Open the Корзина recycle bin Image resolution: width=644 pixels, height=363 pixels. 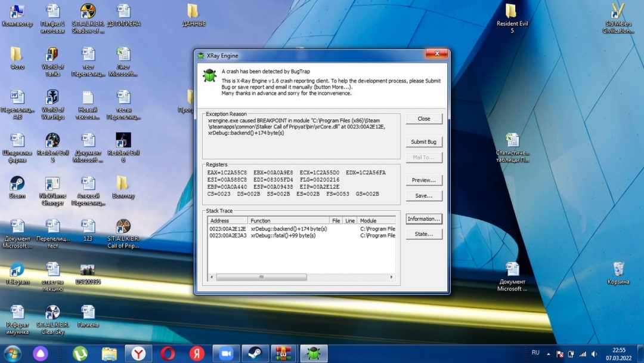pyautogui.click(x=618, y=273)
